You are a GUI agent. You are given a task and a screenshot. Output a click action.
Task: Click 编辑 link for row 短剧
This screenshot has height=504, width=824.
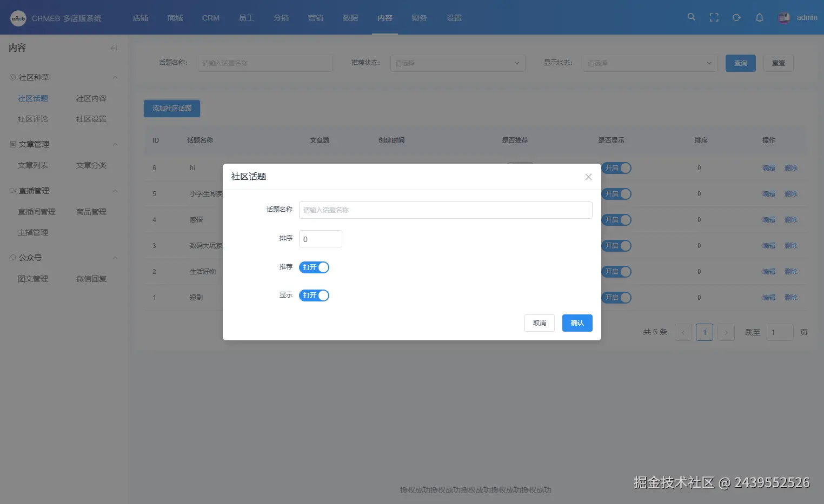pyautogui.click(x=769, y=298)
